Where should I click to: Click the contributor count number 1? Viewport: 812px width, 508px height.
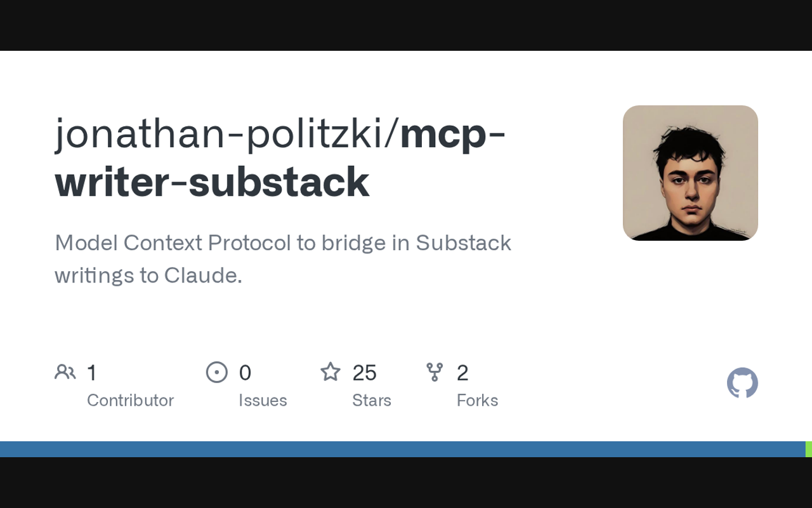tap(92, 373)
